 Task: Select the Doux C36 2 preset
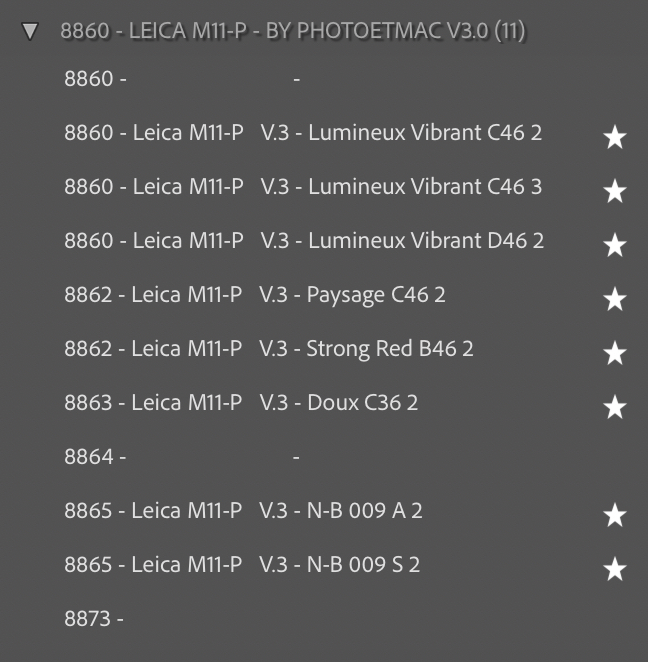241,402
